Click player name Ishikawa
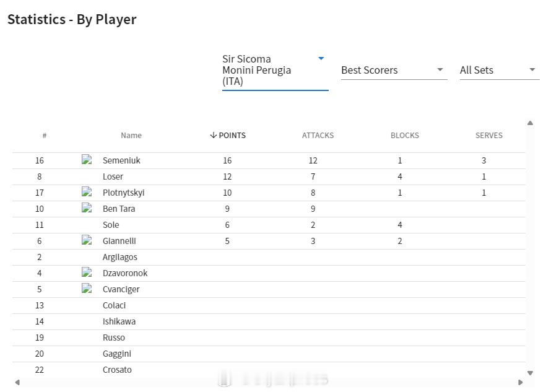The width and height of the screenshot is (546, 392). coord(119,321)
